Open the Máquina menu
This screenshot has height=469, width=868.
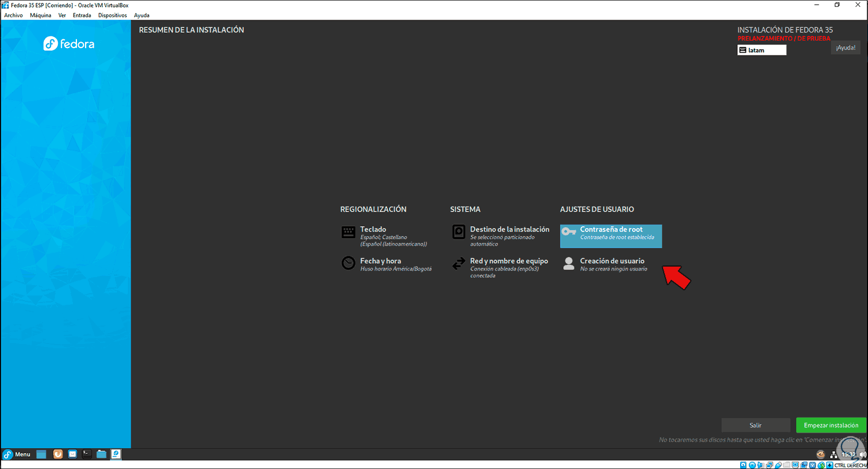(41, 16)
